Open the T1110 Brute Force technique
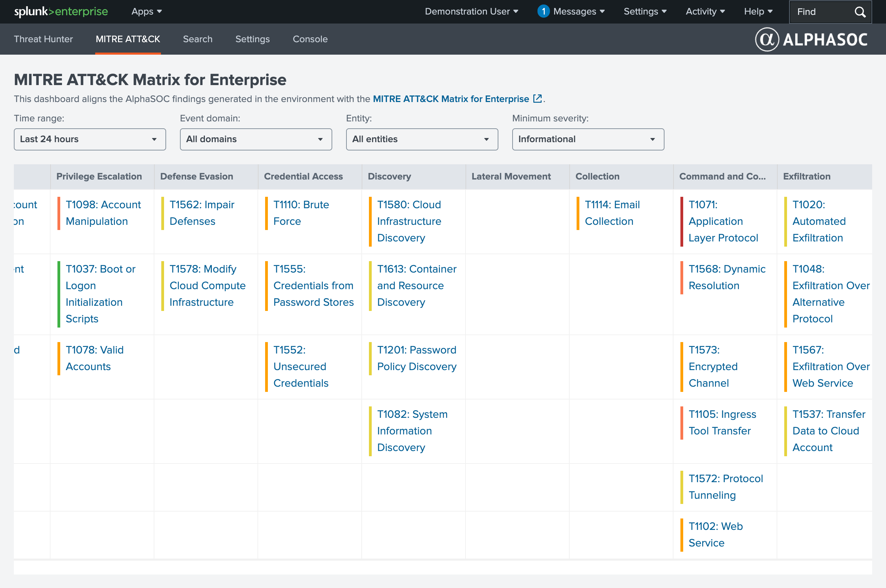This screenshot has width=886, height=588. click(x=301, y=213)
